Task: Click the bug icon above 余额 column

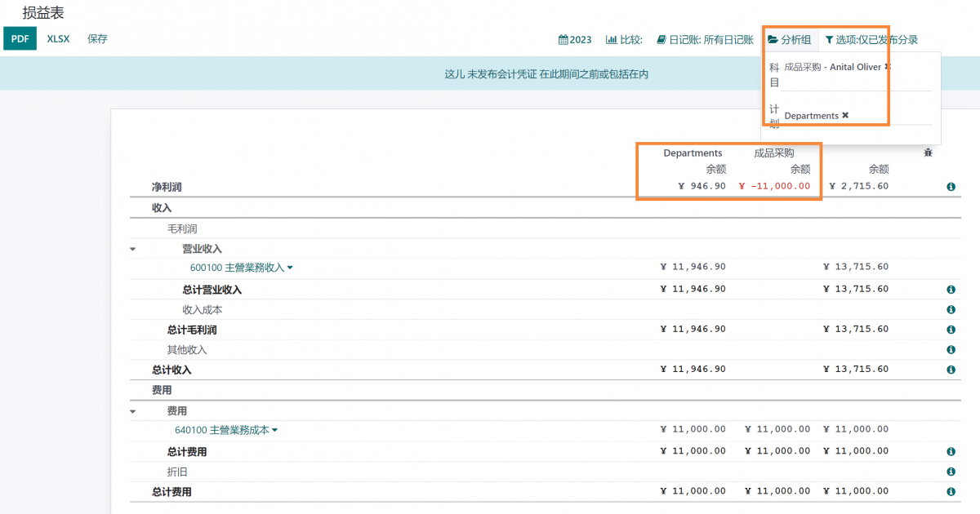Action: 929,151
